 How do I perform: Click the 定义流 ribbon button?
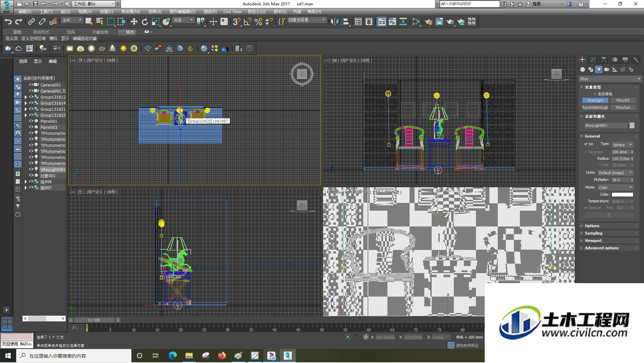(12, 39)
